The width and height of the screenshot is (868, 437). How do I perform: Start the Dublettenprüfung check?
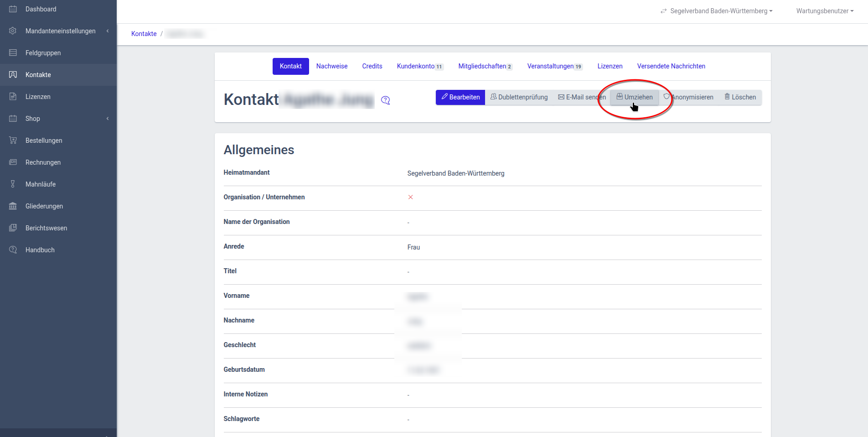click(x=519, y=97)
